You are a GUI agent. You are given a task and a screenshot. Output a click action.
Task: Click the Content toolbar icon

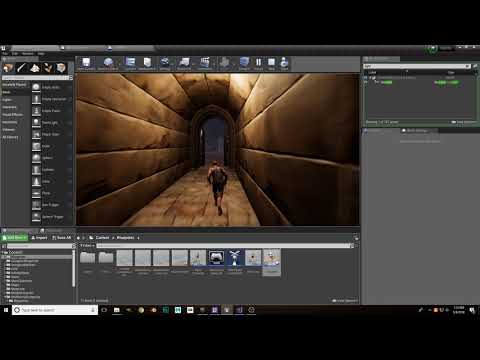click(130, 64)
